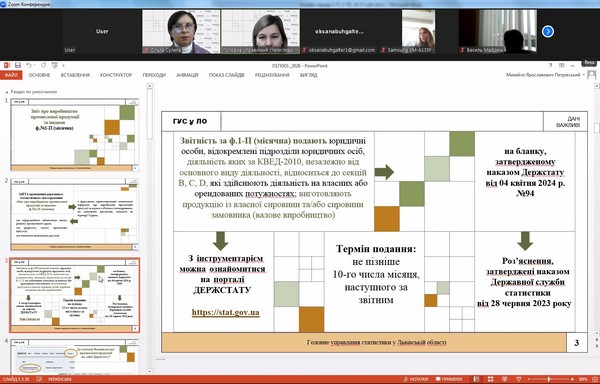Switch to Reading View icon
Viewport: 600px width, 384px height.
505,379
